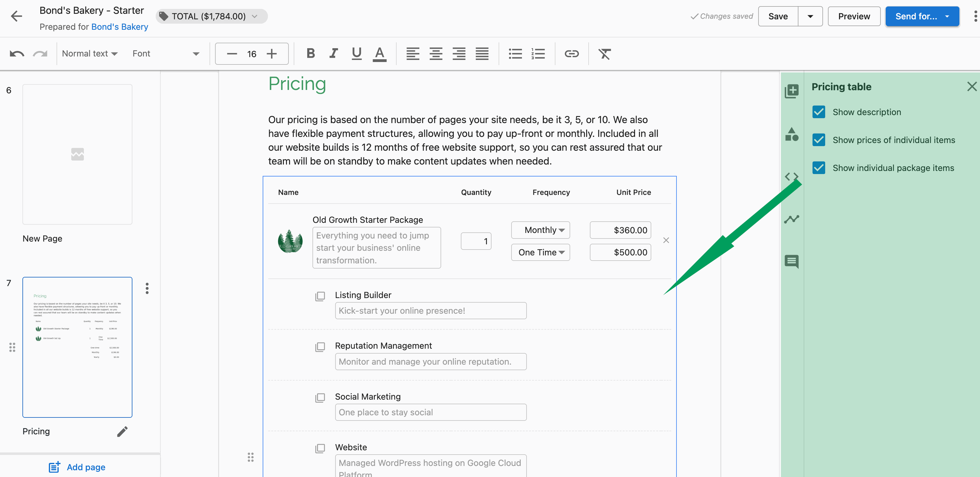Click Add page
This screenshot has width=980, height=477.
[x=77, y=467]
